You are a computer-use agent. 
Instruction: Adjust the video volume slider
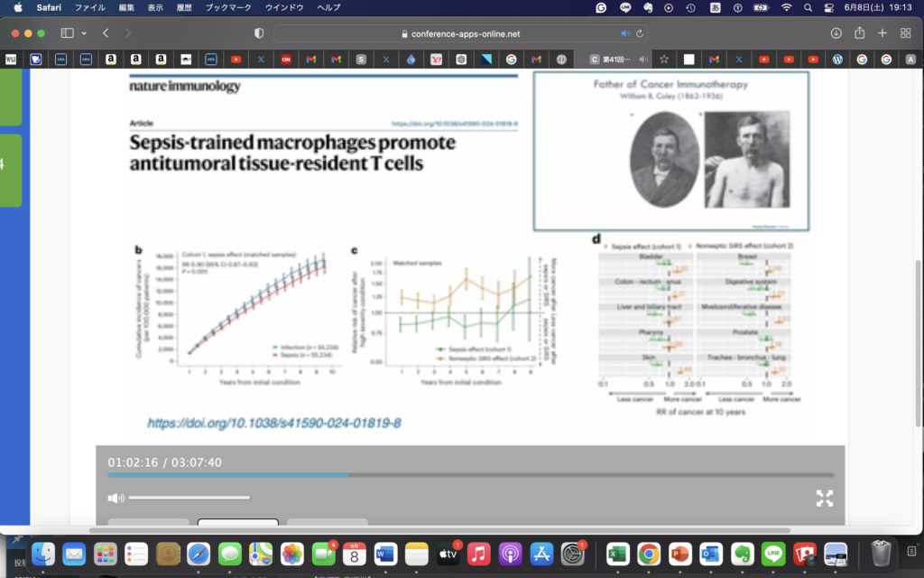[189, 498]
